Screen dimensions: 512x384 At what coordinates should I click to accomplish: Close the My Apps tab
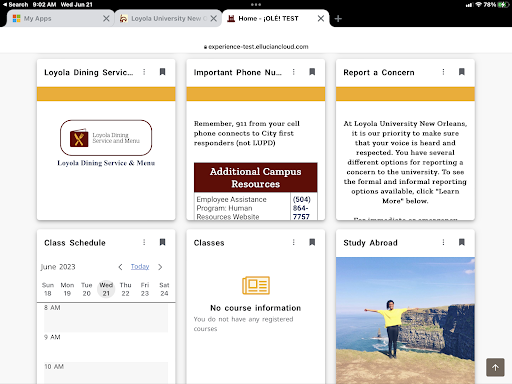pos(106,18)
